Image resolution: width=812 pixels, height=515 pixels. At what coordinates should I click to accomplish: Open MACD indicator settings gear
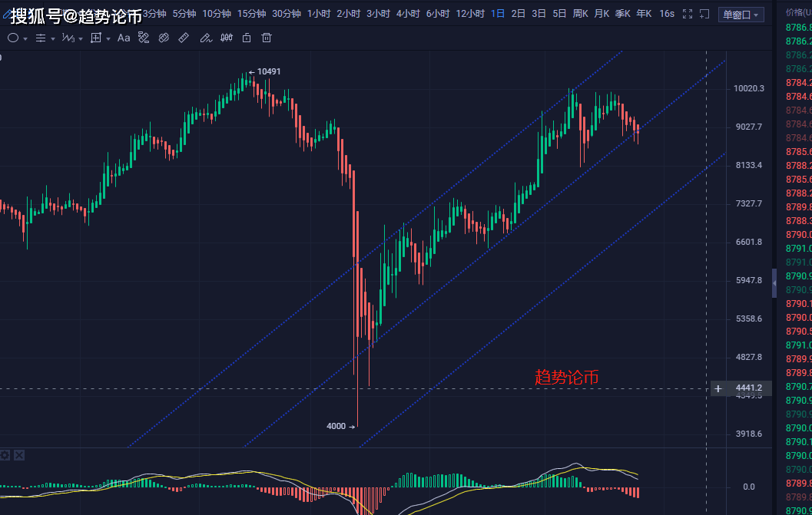click(5, 455)
